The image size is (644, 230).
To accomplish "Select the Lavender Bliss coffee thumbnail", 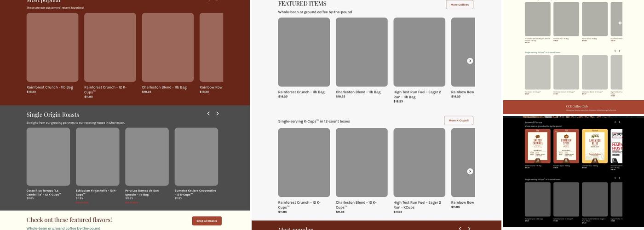I will [x=594, y=146].
